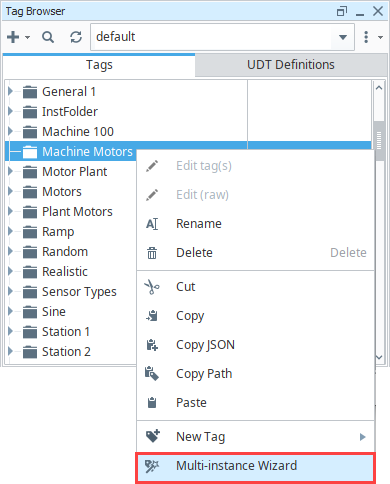Click the trash can Delete icon
The width and height of the screenshot is (390, 484).
pos(152,253)
